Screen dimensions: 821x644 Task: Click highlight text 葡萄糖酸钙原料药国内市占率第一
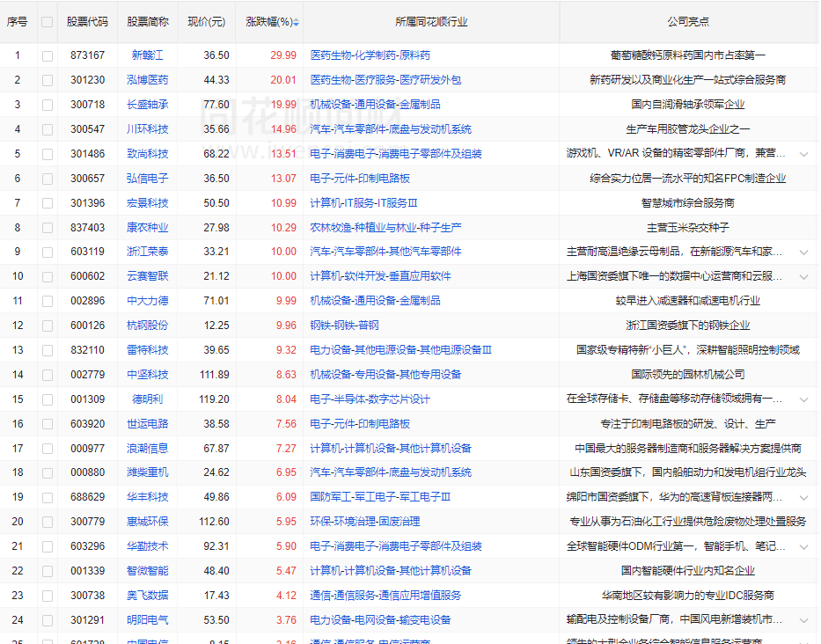click(x=688, y=55)
